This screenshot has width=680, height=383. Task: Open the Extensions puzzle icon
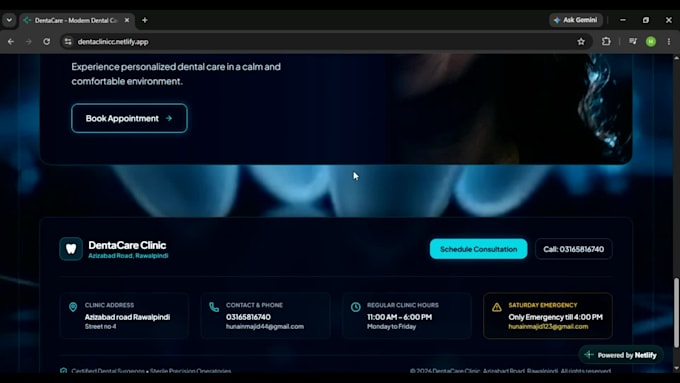tap(606, 42)
